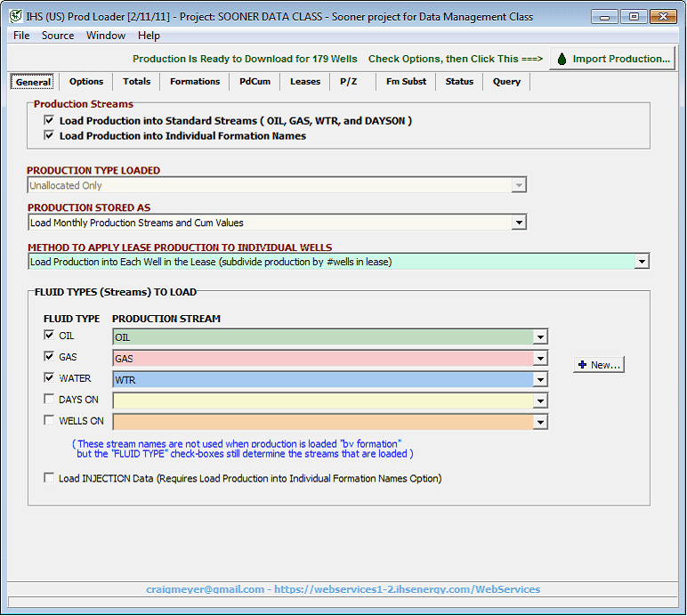The height and width of the screenshot is (616, 687).
Task: Enable the DAYS ON fluid type
Action: coord(49,400)
